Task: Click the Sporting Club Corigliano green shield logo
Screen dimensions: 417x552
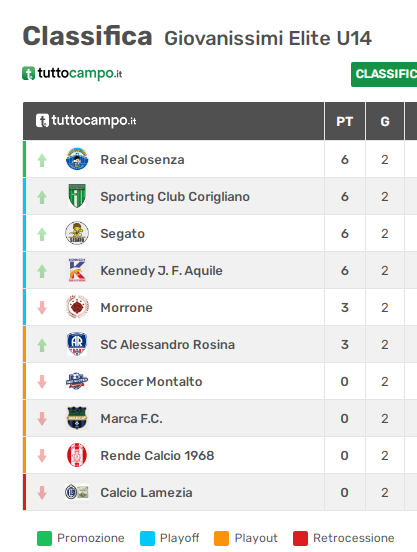Action: pos(77,196)
